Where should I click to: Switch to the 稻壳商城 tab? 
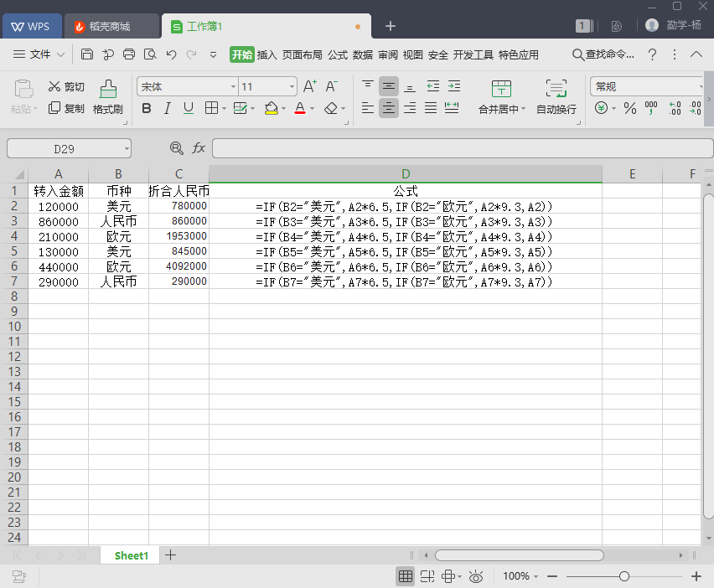[x=110, y=27]
